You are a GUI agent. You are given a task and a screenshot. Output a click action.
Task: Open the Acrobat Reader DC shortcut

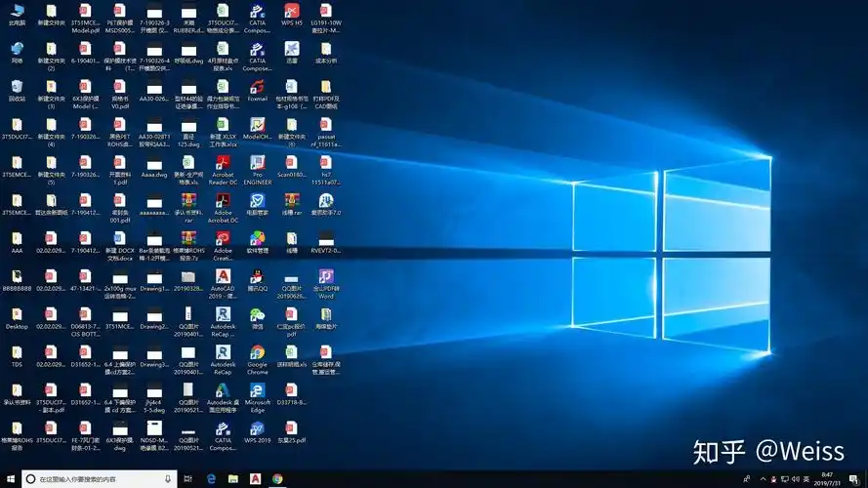[223, 162]
